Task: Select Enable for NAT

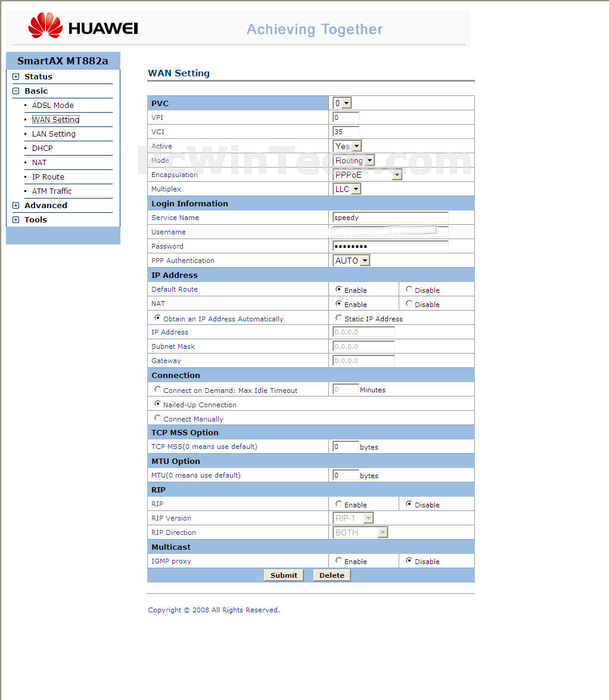Action: point(338,303)
